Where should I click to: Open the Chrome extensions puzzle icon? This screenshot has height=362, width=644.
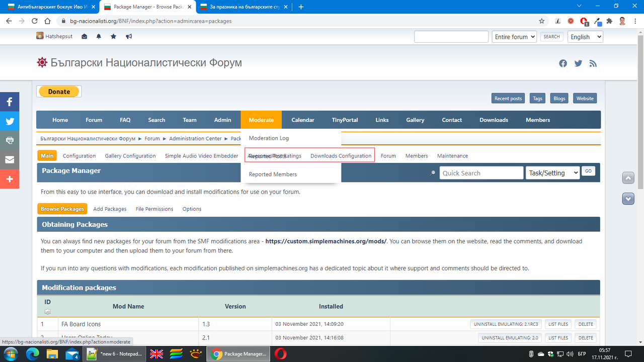pyautogui.click(x=609, y=21)
